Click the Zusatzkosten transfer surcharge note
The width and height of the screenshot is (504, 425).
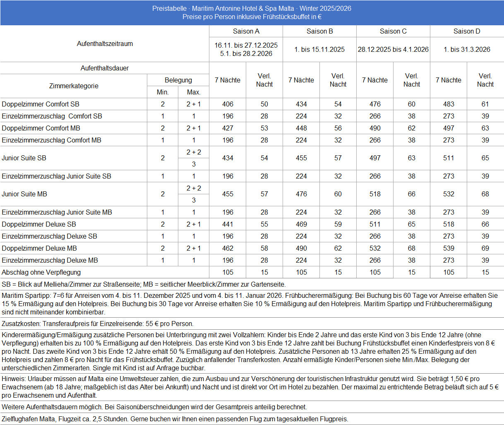98,324
